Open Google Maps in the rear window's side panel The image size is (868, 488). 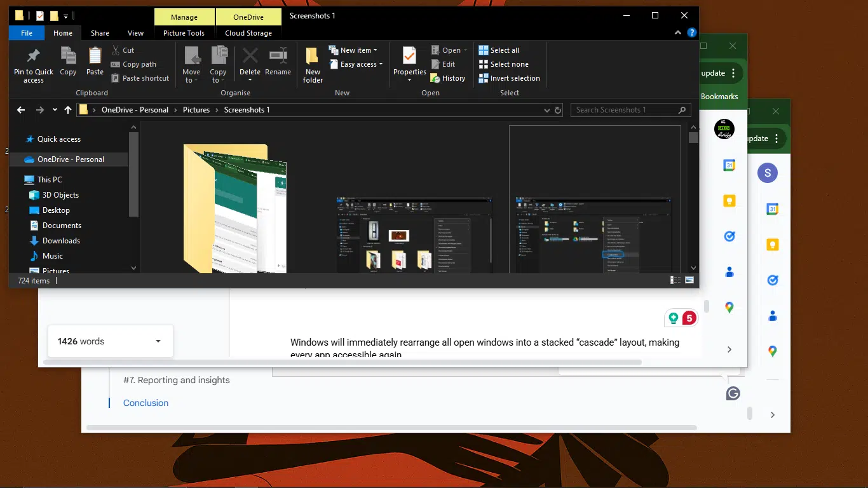click(773, 351)
